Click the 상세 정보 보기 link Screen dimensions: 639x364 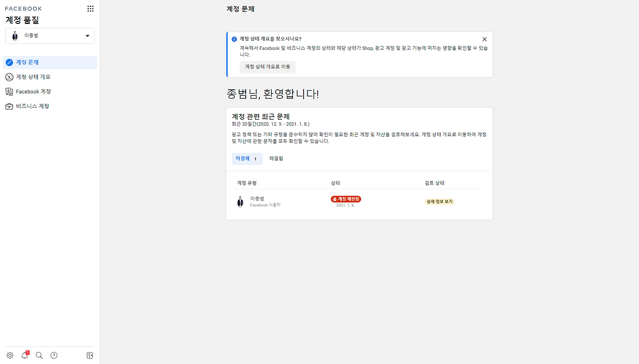[439, 201]
